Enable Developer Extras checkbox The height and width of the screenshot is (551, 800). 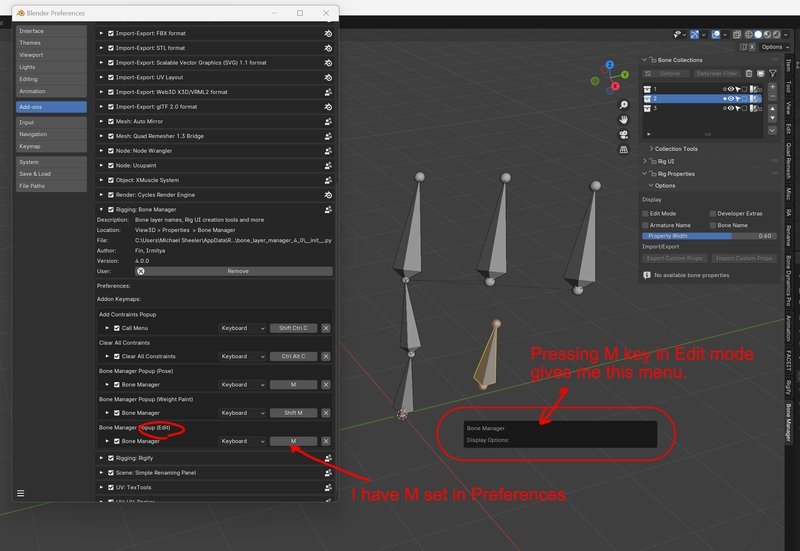(x=713, y=213)
